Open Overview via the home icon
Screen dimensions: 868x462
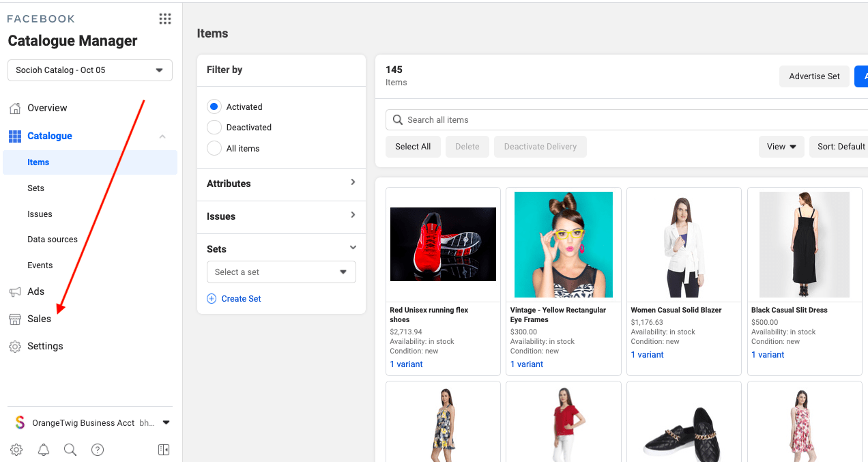pyautogui.click(x=15, y=108)
